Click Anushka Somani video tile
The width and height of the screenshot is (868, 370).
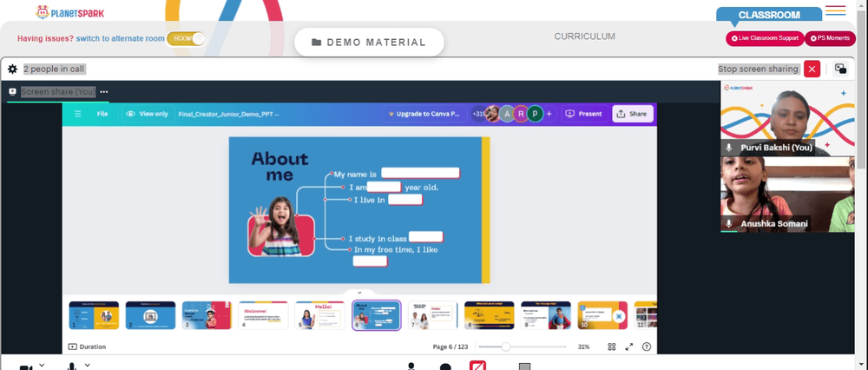(x=787, y=194)
